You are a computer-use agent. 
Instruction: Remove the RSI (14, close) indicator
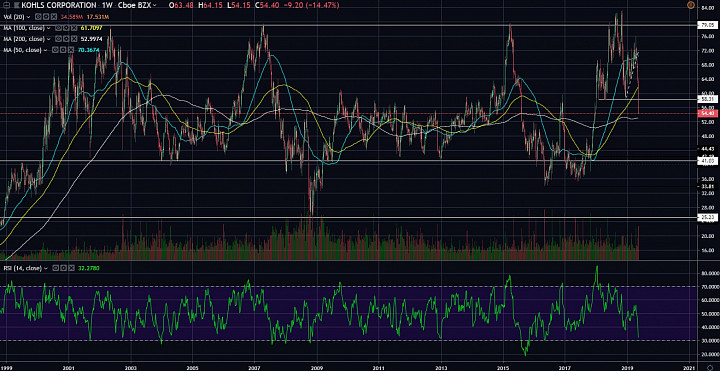click(x=71, y=268)
